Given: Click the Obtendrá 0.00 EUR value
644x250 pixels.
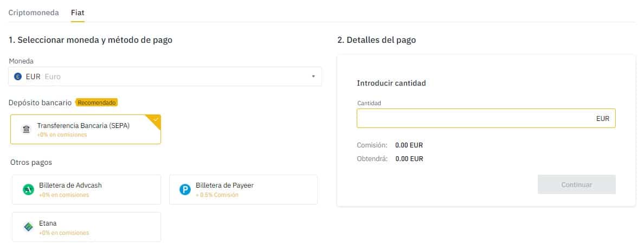Looking at the screenshot, I should coord(409,159).
